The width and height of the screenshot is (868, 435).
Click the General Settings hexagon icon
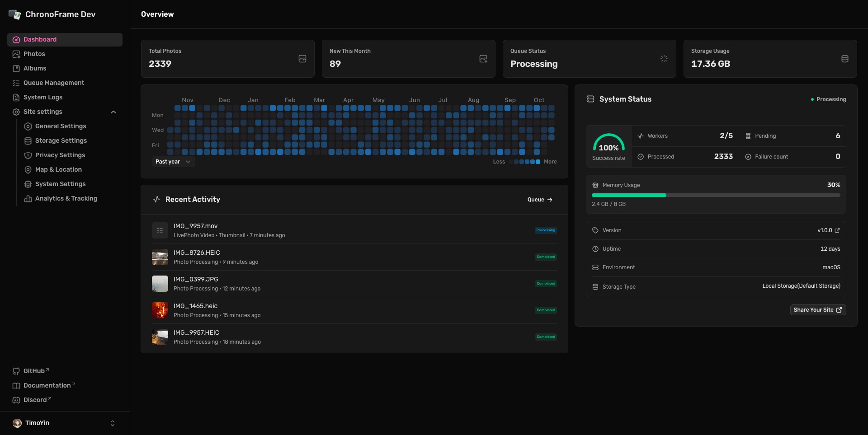28,126
